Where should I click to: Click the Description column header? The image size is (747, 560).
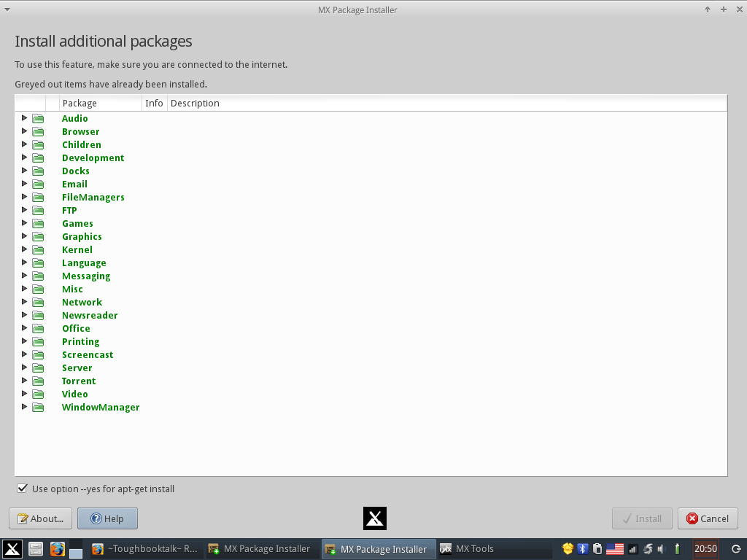[447, 104]
